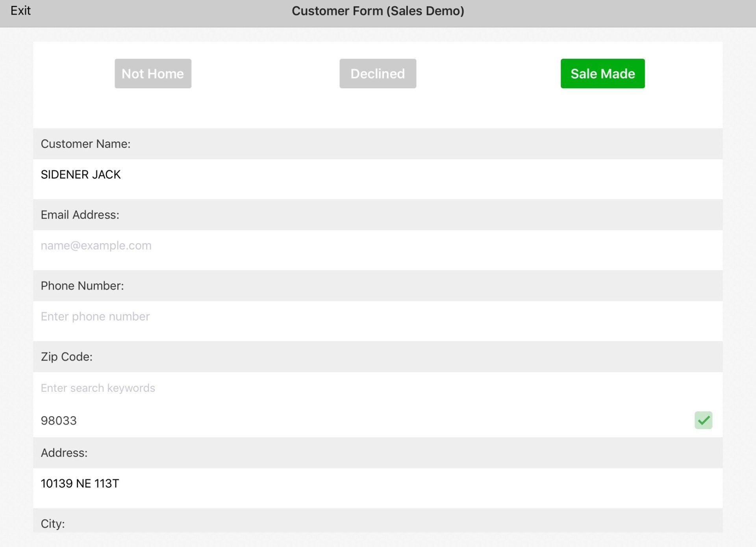Select the Declined outcome button

tap(378, 74)
